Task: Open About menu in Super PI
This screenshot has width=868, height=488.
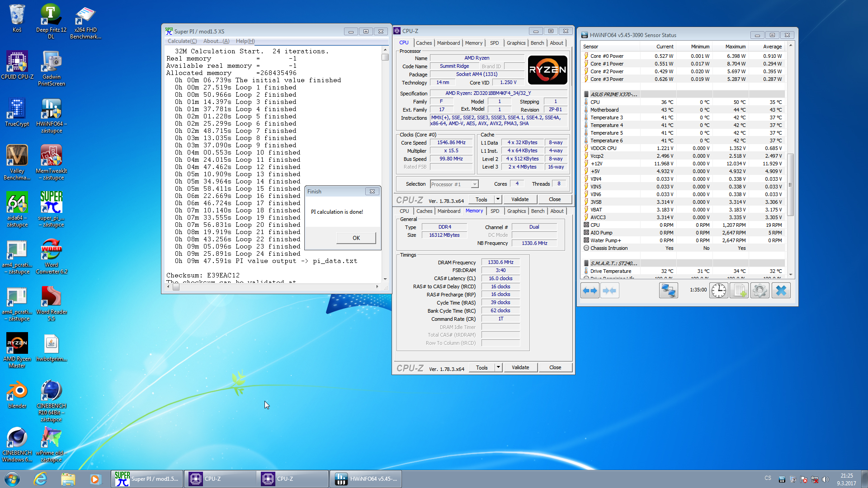Action: click(x=216, y=41)
